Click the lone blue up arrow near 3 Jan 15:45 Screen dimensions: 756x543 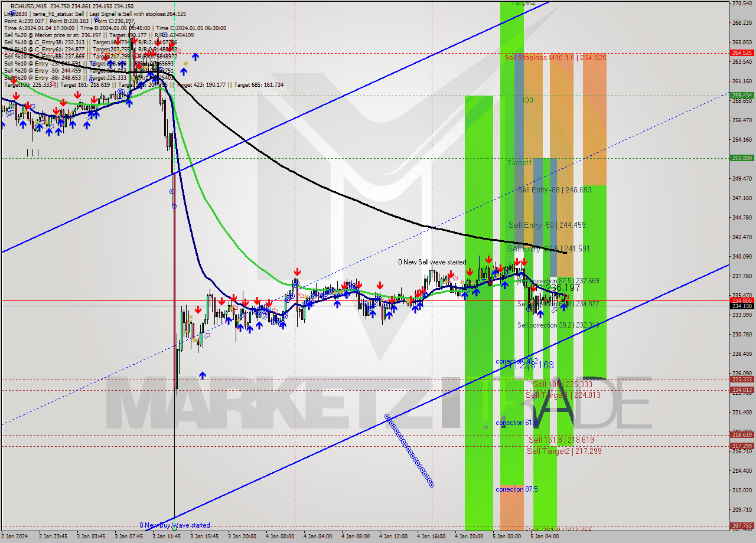point(203,375)
